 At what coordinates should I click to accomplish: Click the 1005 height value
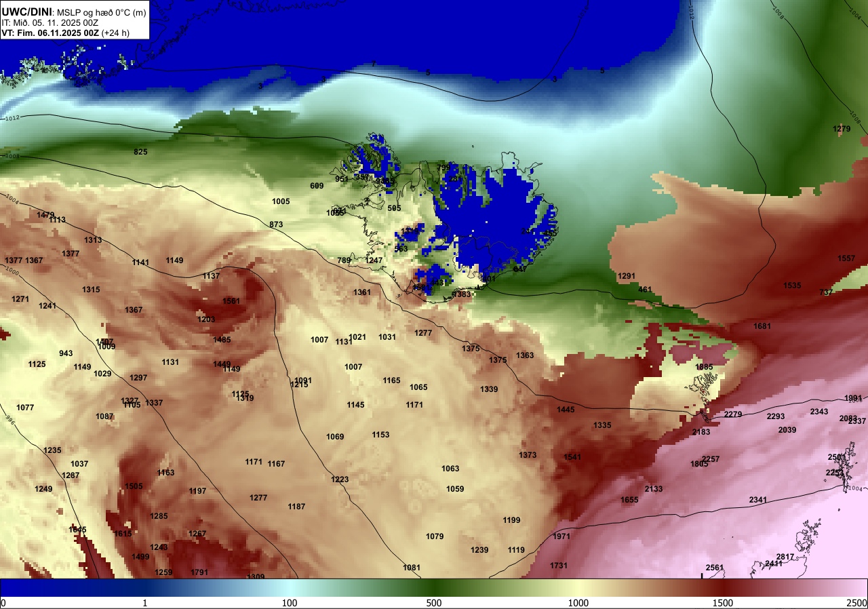click(281, 201)
